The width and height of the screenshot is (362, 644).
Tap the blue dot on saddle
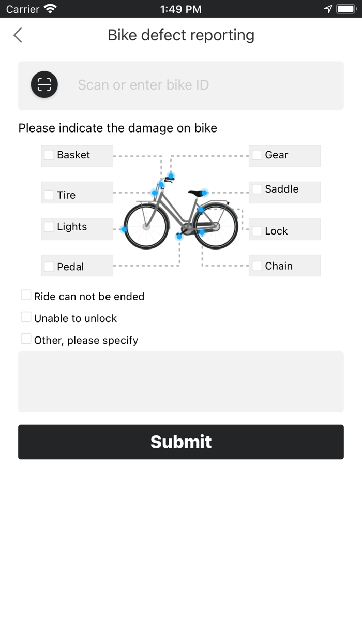coord(204,193)
